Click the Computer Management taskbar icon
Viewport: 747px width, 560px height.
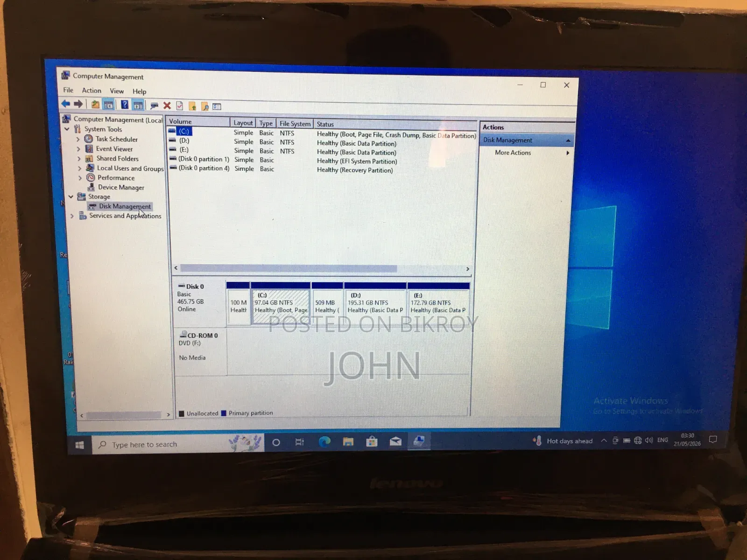(x=419, y=441)
